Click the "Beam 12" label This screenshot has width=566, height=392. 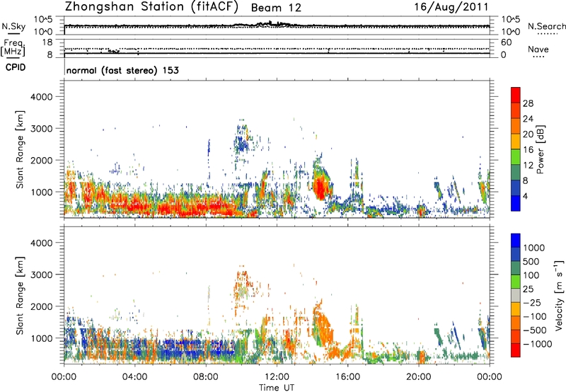click(x=276, y=8)
